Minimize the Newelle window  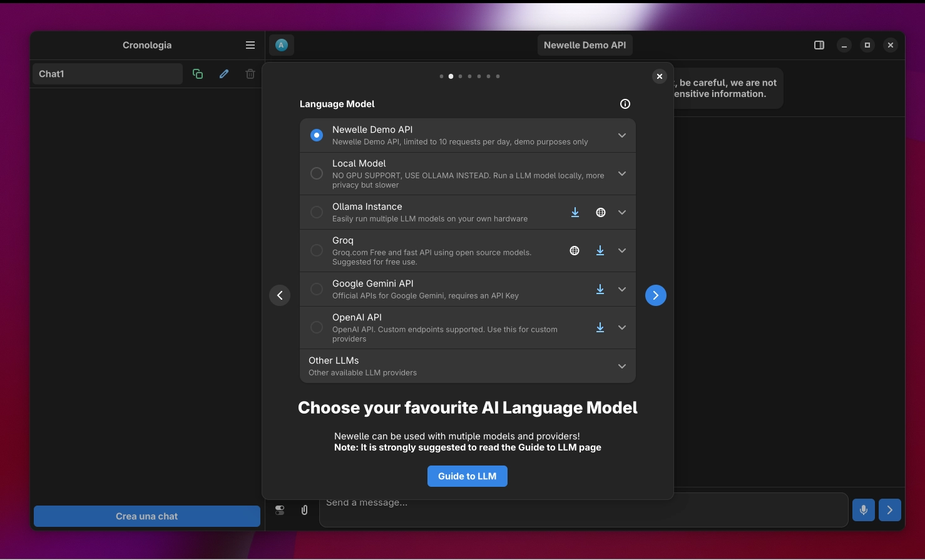tap(844, 45)
